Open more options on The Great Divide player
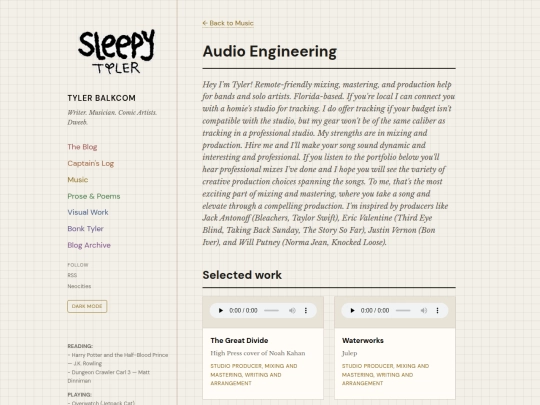 click(x=306, y=311)
